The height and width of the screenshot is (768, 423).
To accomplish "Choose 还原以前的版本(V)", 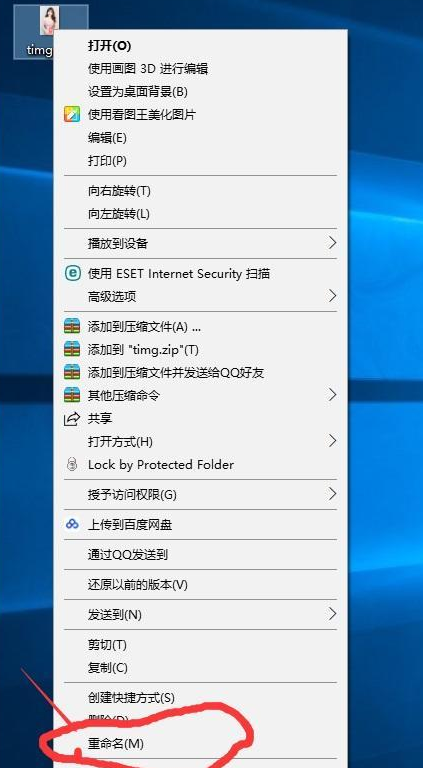I will (x=200, y=584).
